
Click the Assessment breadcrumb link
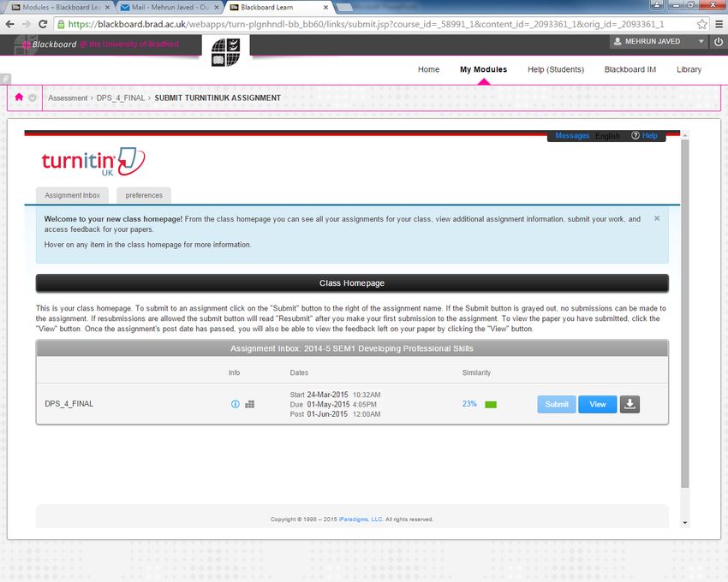point(68,98)
